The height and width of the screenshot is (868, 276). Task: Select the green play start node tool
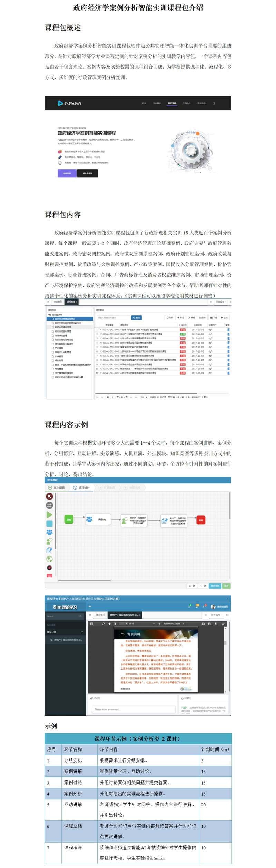[49, 514]
